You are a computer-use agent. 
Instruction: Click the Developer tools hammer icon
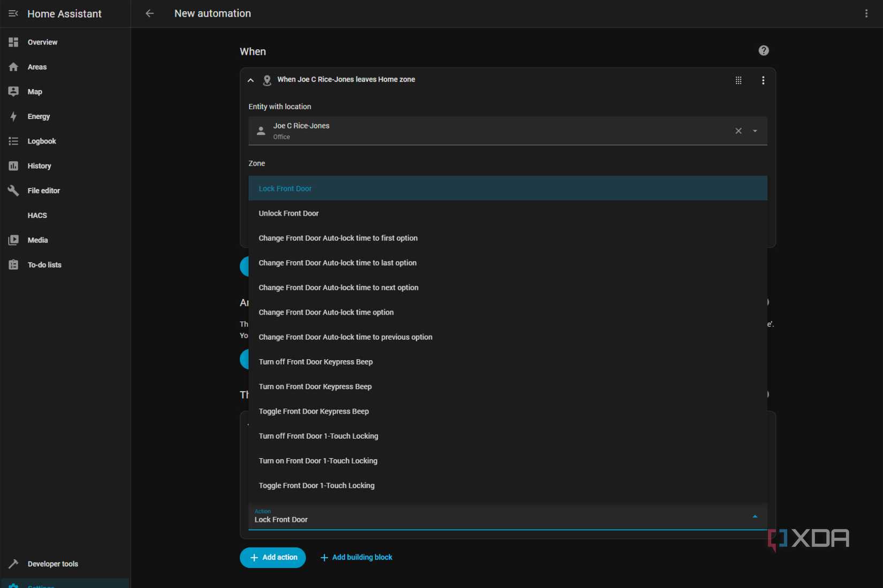tap(13, 564)
